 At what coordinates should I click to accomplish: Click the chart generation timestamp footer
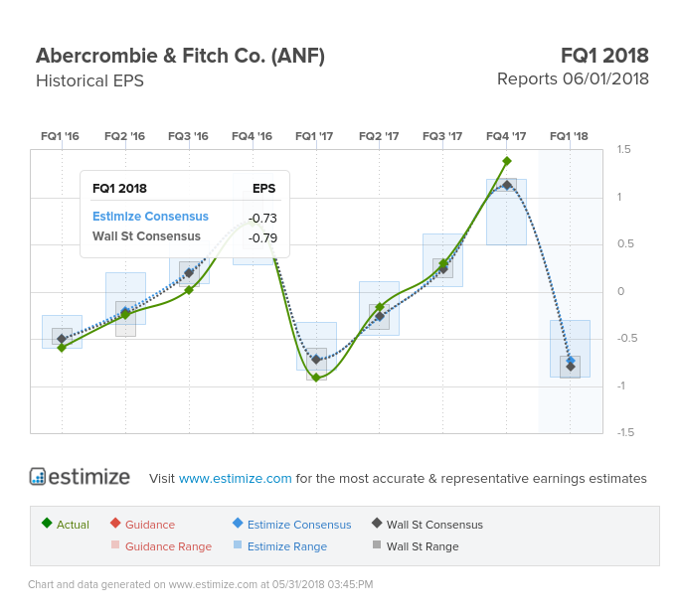pyautogui.click(x=201, y=584)
